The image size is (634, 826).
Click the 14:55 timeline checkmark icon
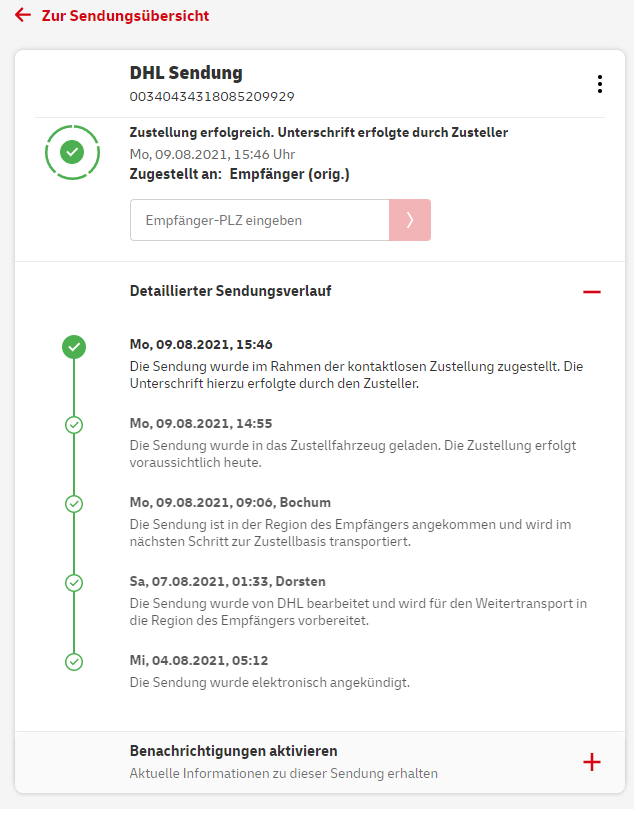[73, 425]
